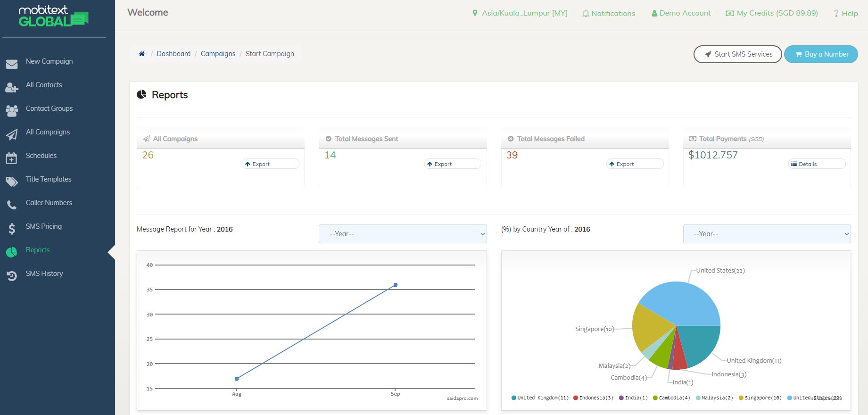Open Message Report year dropdown
868x415 pixels.
click(403, 234)
